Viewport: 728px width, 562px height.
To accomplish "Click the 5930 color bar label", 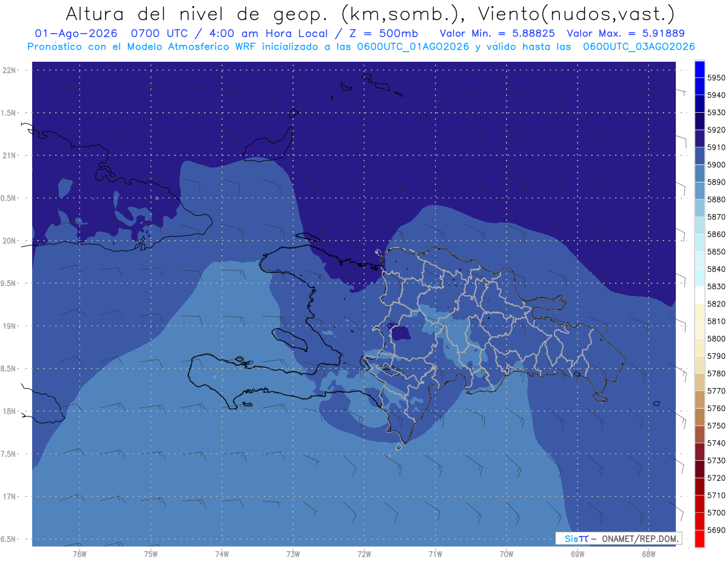I will click(716, 113).
